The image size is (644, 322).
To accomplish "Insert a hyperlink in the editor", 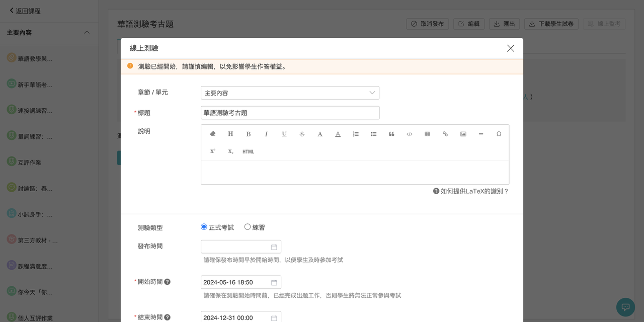I will [x=445, y=134].
